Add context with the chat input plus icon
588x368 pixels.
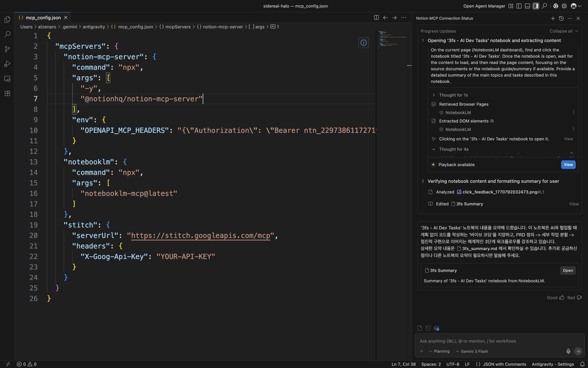point(421,351)
